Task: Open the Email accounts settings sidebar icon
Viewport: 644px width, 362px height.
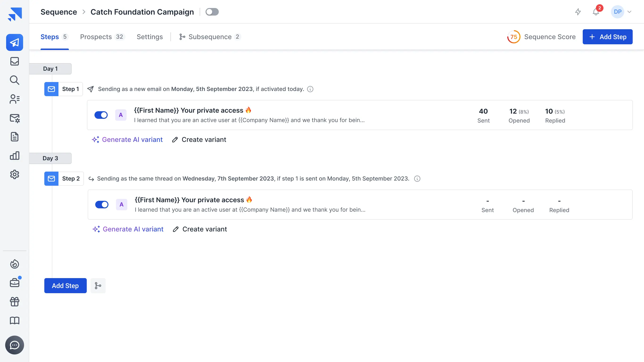Action: (15, 118)
